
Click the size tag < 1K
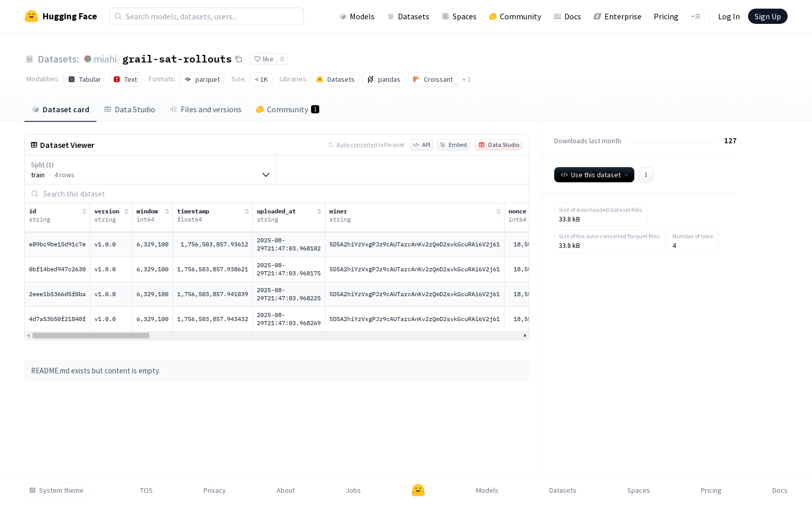pyautogui.click(x=261, y=79)
